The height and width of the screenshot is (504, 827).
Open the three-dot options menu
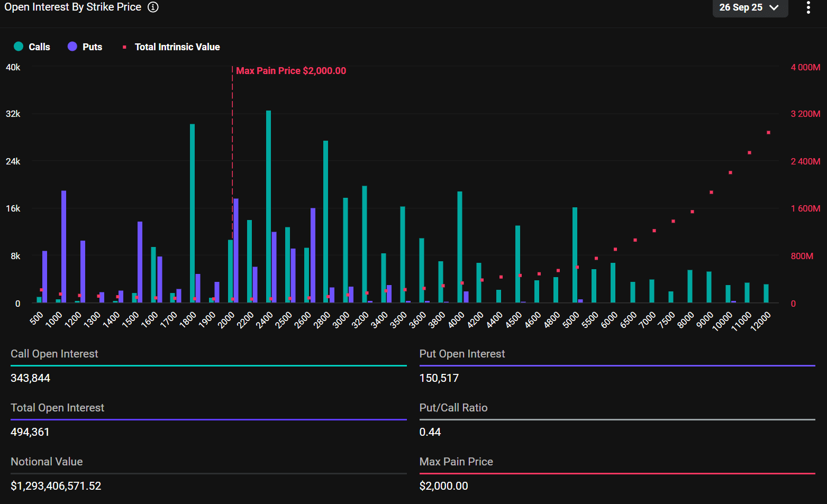coord(808,7)
